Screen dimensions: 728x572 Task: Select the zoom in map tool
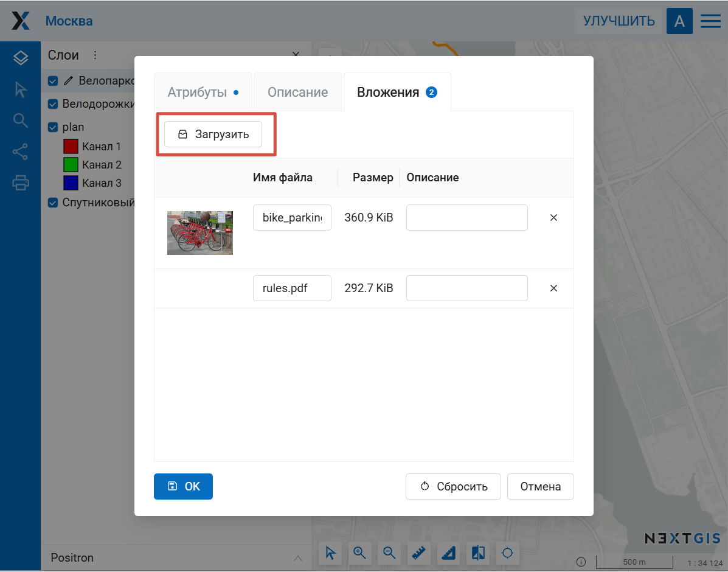pyautogui.click(x=359, y=553)
